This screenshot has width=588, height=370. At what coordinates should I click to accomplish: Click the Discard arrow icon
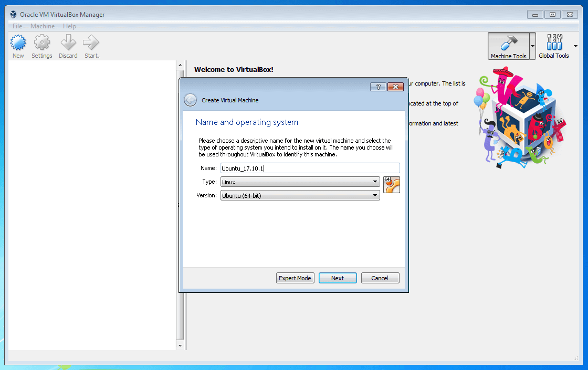pos(68,43)
